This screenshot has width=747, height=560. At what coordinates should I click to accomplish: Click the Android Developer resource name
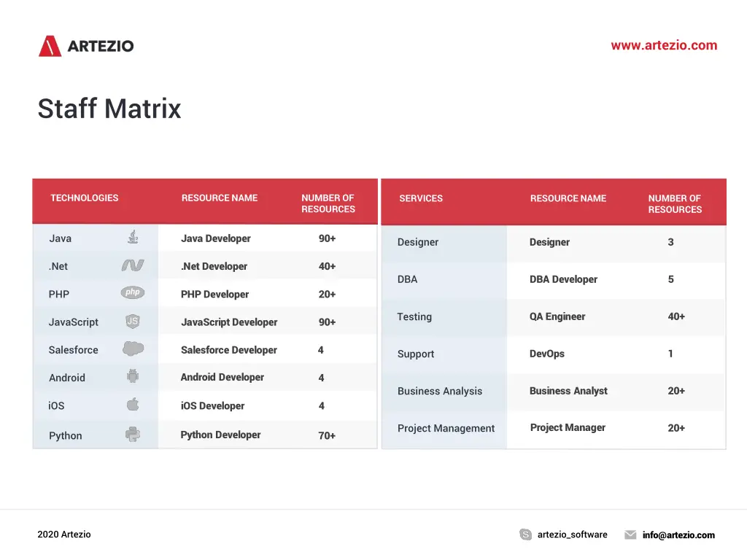[x=222, y=377]
